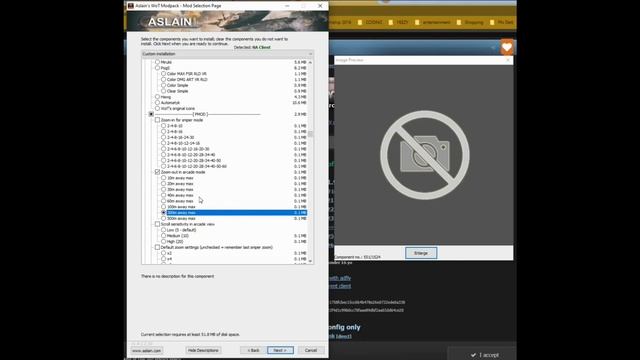The height and width of the screenshot is (360, 640).
Task: Click the 15.6 MB size in Automatyk row
Action: (x=300, y=103)
